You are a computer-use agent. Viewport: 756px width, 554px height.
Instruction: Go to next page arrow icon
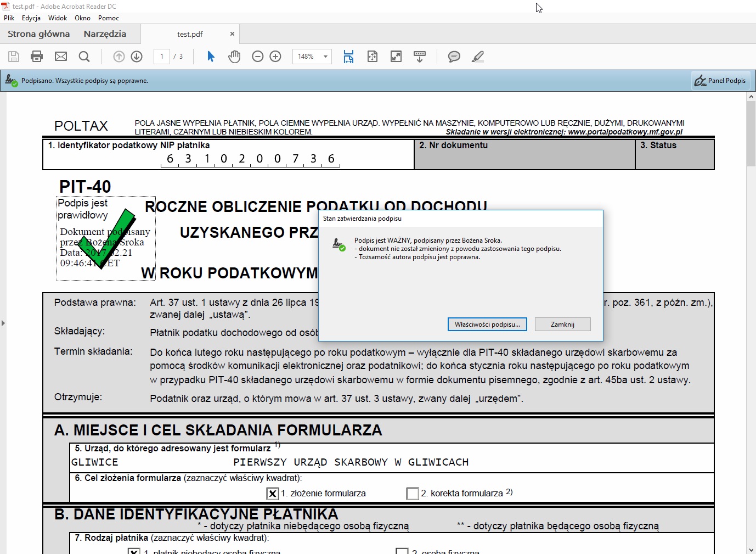(x=137, y=56)
